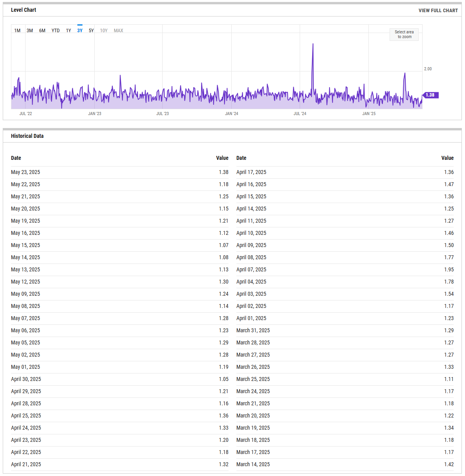Click the left Date column header
465x476 pixels.
[16, 158]
